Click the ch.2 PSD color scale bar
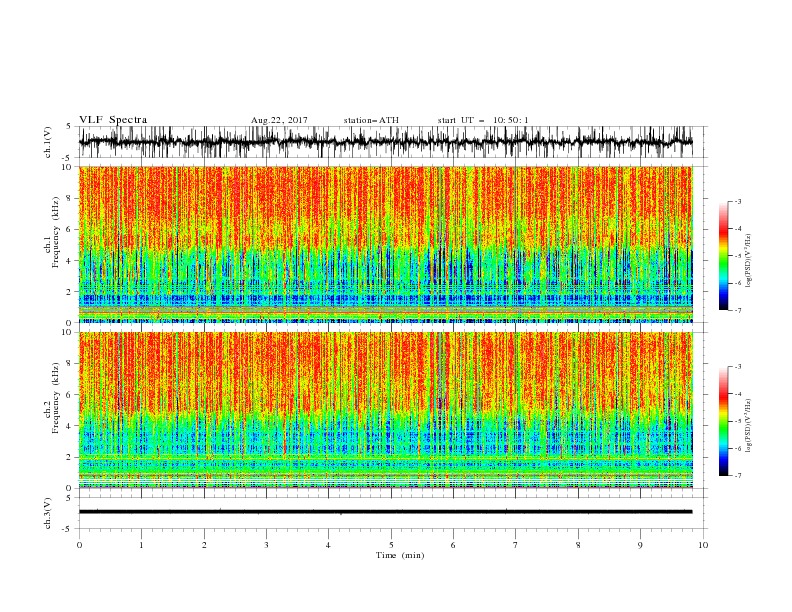Image resolution: width=792 pixels, height=612 pixels. [723, 421]
